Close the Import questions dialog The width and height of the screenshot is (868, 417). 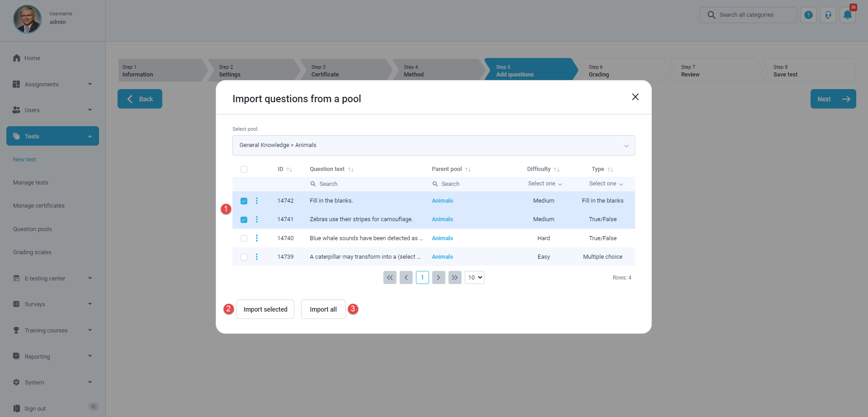[635, 97]
